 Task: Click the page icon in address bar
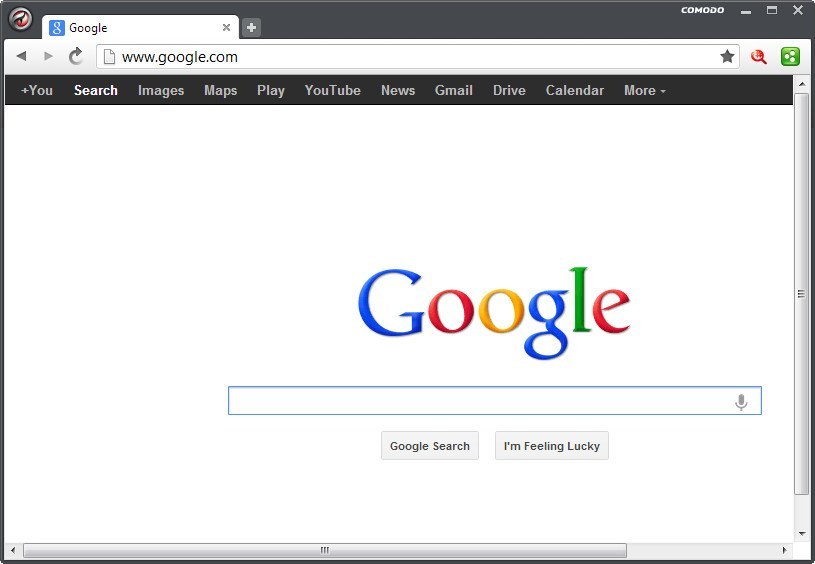click(x=109, y=57)
